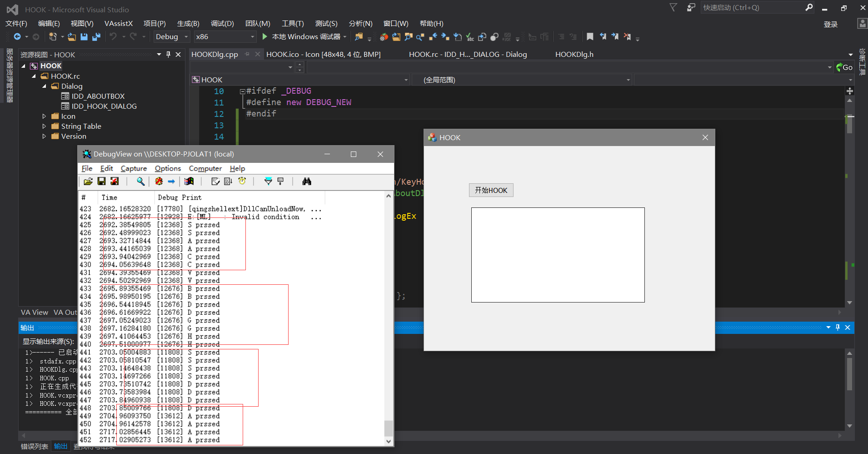The width and height of the screenshot is (868, 454).
Task: Open the 文件(F) menu in Visual Studio
Action: (16, 24)
